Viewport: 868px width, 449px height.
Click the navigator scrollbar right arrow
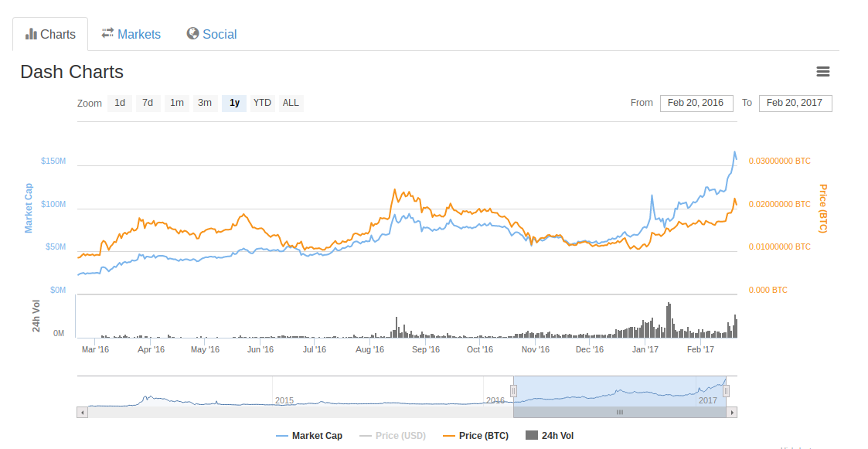(732, 413)
